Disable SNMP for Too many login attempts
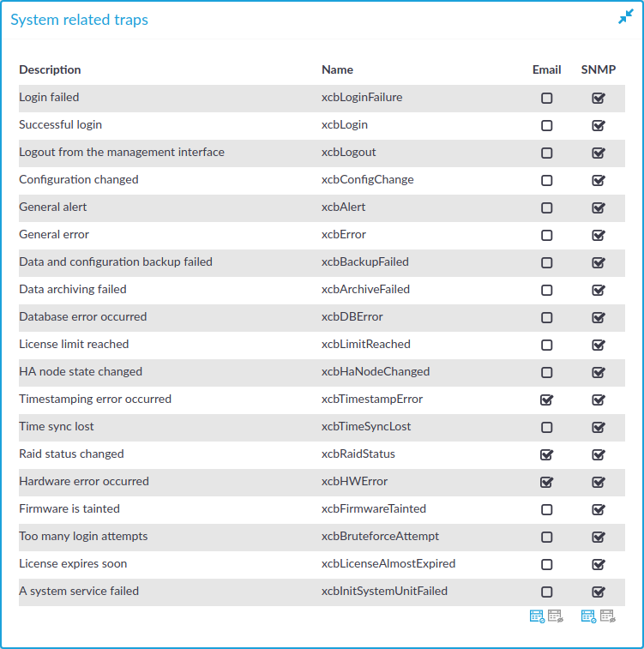644x649 pixels. (x=599, y=538)
